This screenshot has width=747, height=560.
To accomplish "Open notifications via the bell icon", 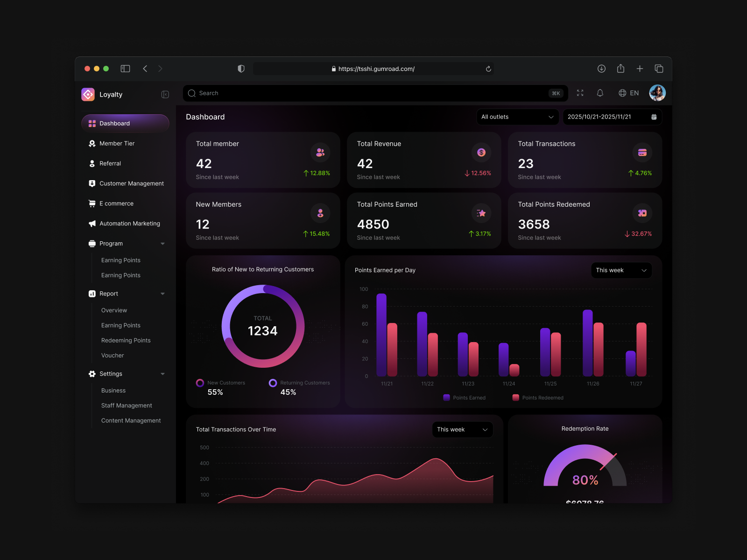I will tap(600, 93).
